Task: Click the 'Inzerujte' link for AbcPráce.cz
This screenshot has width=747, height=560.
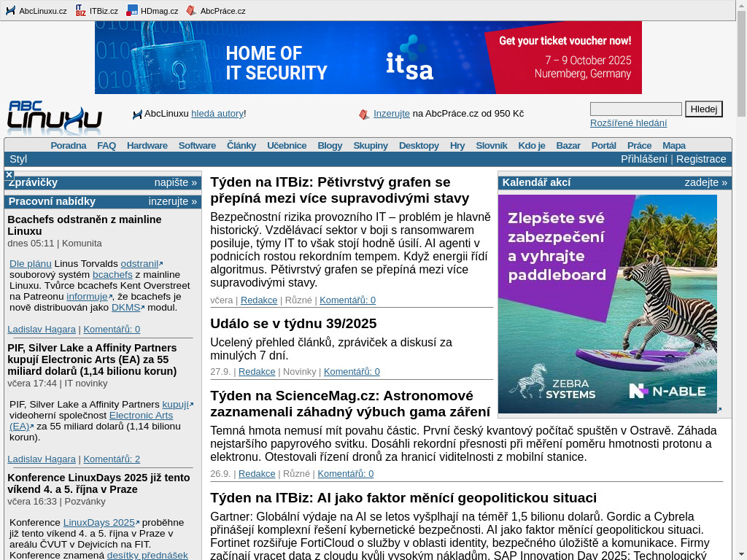Action: point(391,113)
